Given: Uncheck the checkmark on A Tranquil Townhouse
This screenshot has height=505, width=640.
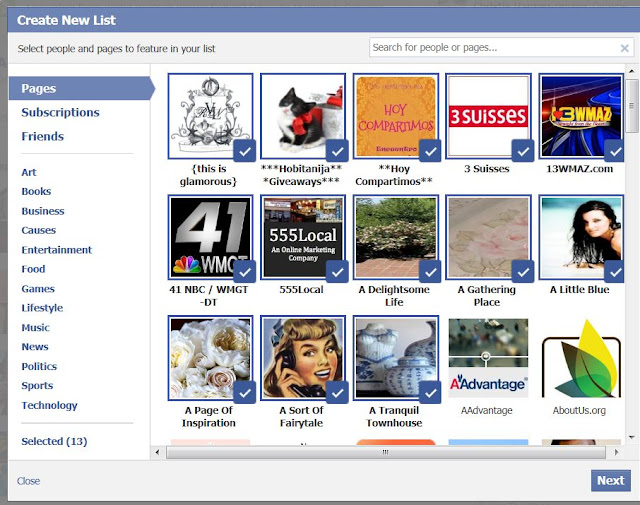Looking at the screenshot, I should point(430,393).
